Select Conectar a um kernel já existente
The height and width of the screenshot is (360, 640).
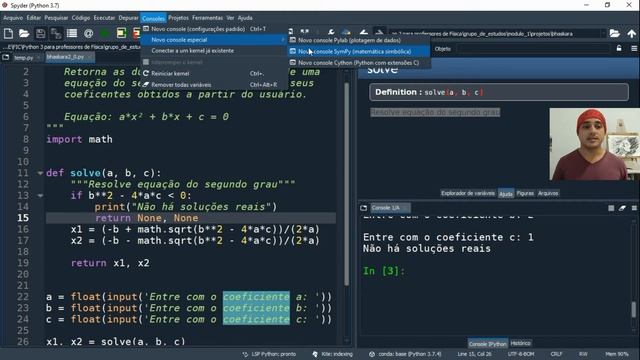point(213,51)
